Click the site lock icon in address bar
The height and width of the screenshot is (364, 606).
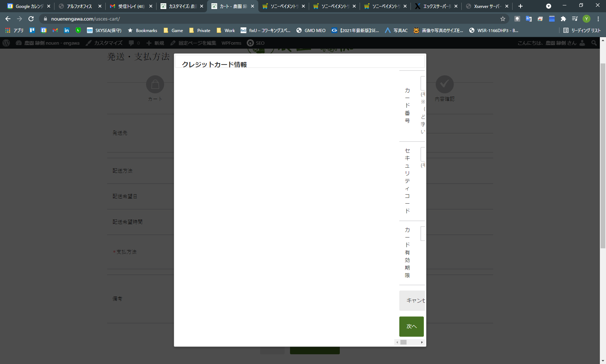(45, 19)
